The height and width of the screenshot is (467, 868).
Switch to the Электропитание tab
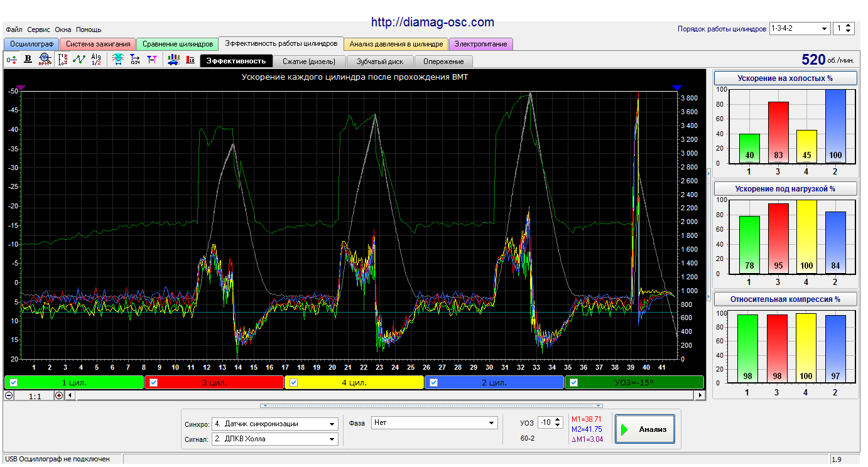(x=481, y=44)
